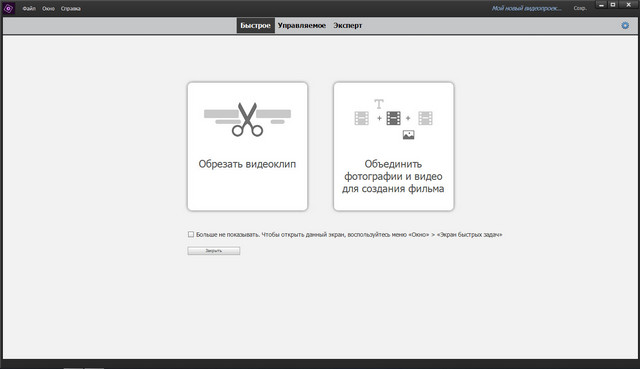Choose Объединить фотографии и видео label
Screen dimensions: 640x369
click(393, 176)
